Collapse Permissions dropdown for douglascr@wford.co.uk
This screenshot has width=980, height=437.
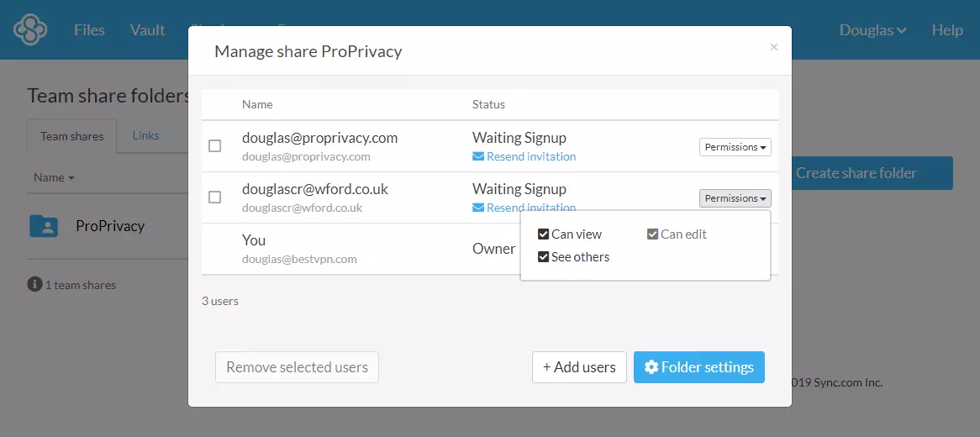735,198
